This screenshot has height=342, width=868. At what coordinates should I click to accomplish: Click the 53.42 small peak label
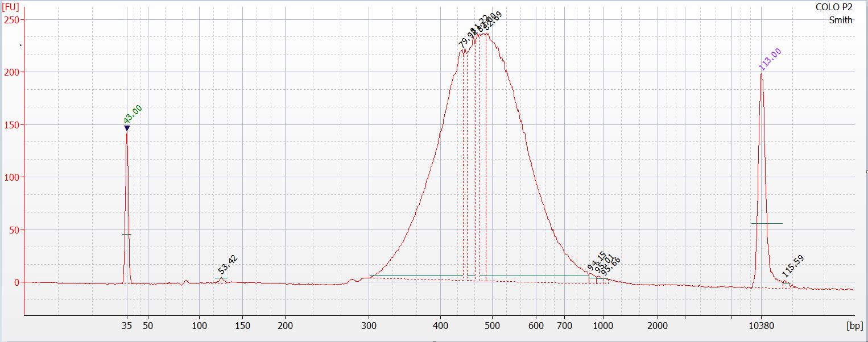[228, 265]
